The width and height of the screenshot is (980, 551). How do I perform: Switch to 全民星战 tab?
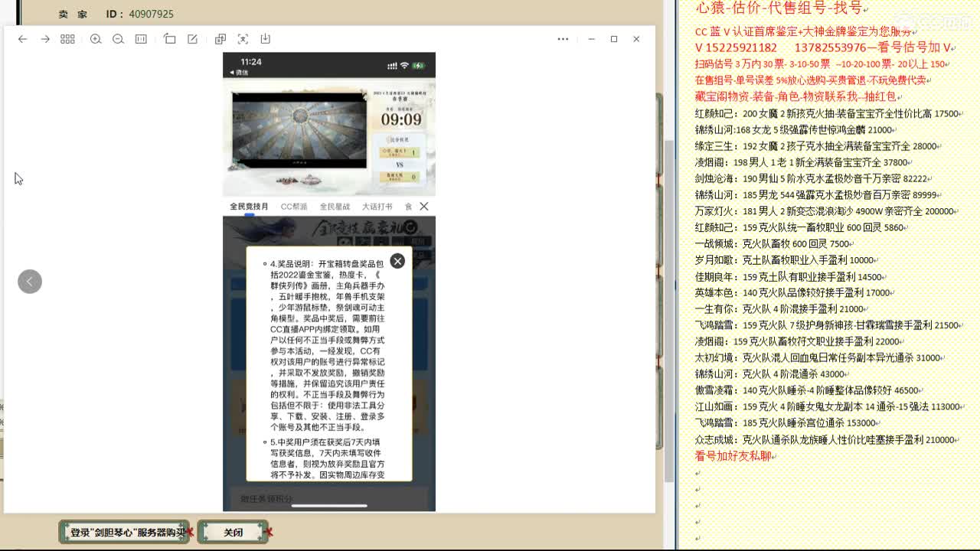[x=335, y=207]
